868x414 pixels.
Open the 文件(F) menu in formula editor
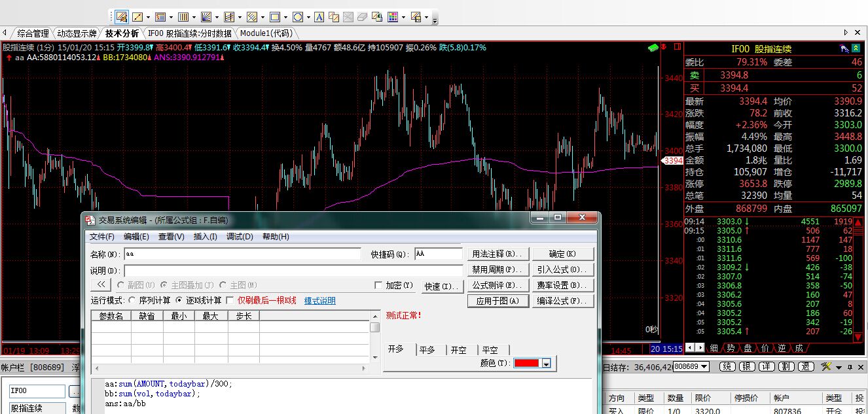pyautogui.click(x=102, y=237)
